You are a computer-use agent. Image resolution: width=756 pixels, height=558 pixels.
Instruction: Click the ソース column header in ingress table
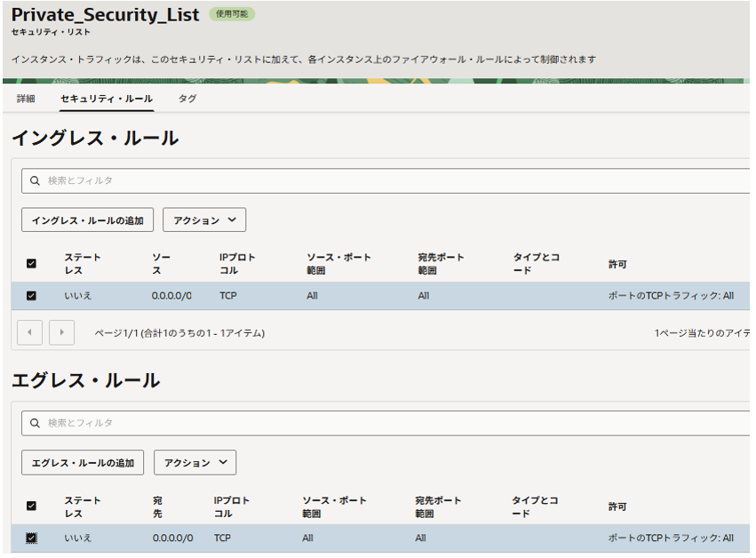[161, 263]
